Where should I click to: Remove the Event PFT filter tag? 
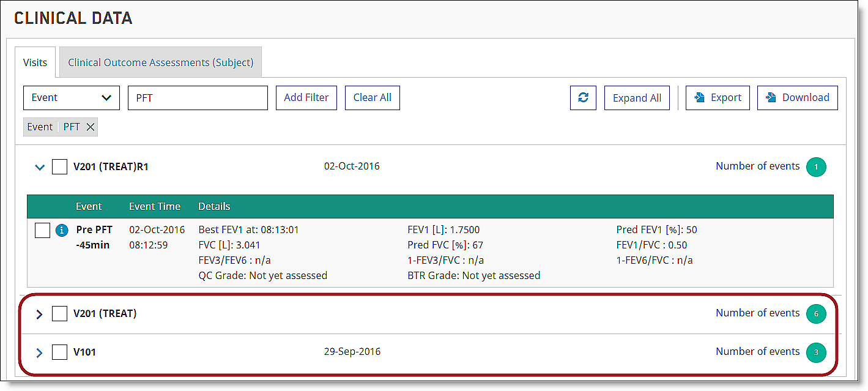[x=90, y=127]
